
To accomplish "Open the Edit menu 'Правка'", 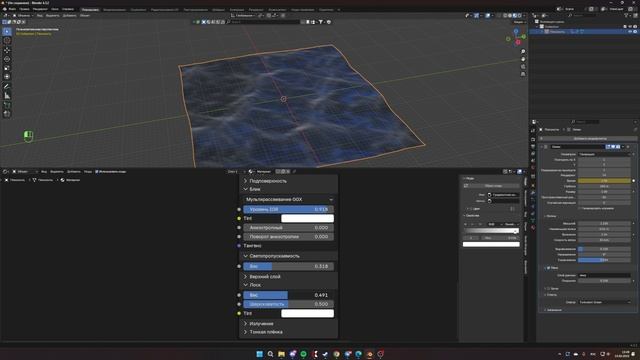I will coord(24,9).
